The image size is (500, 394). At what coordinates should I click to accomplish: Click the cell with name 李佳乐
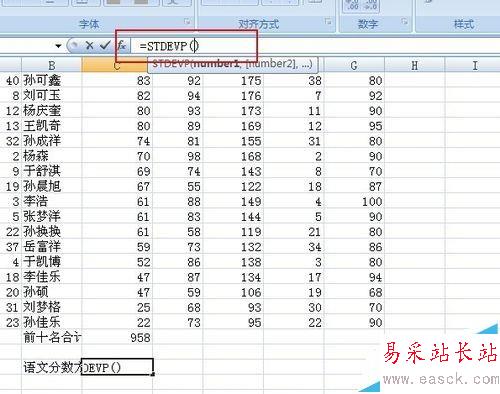pyautogui.click(x=52, y=277)
